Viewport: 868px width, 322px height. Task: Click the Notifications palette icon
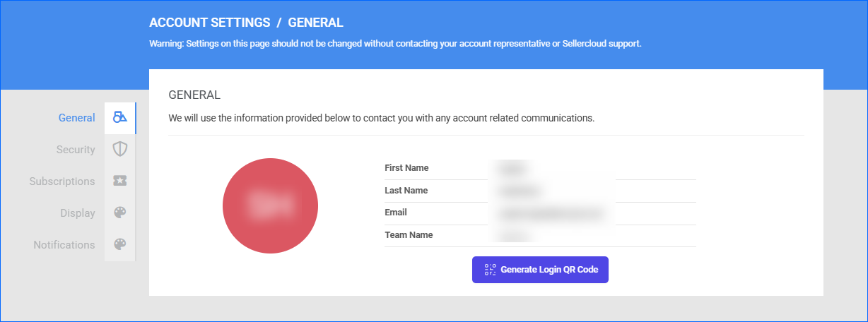(x=120, y=245)
